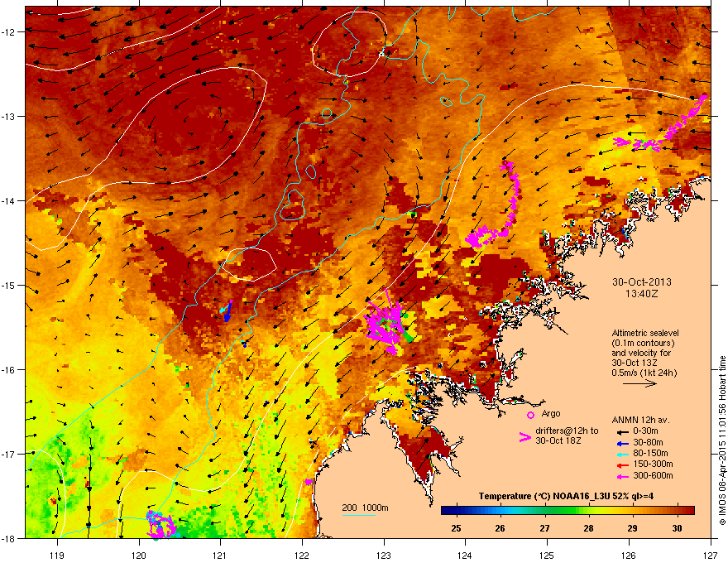Screen dimensions: 728x563
Task: Click the '0.5m/s (1kt 24h)' text
Action: point(644,373)
